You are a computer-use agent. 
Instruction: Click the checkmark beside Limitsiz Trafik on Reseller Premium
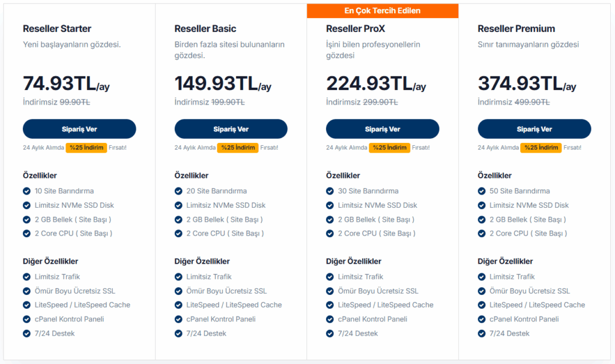(483, 277)
